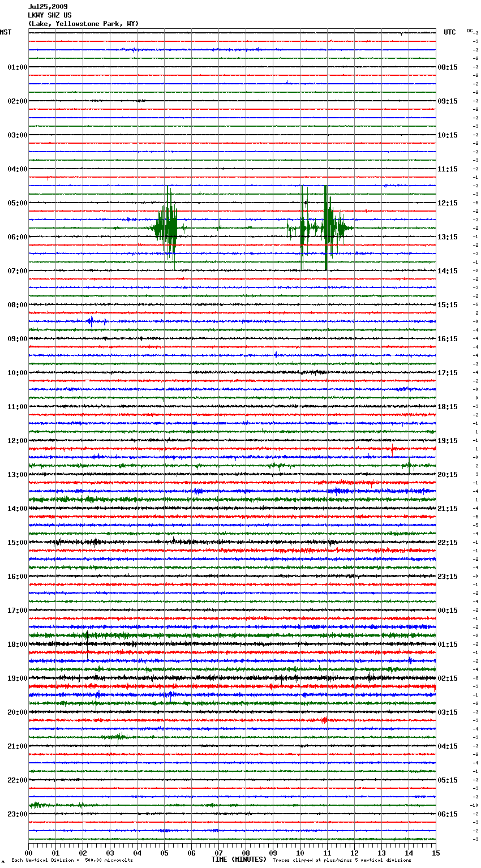Click the 12:15 UTC time label
The height and width of the screenshot is (868, 481).
(x=448, y=203)
